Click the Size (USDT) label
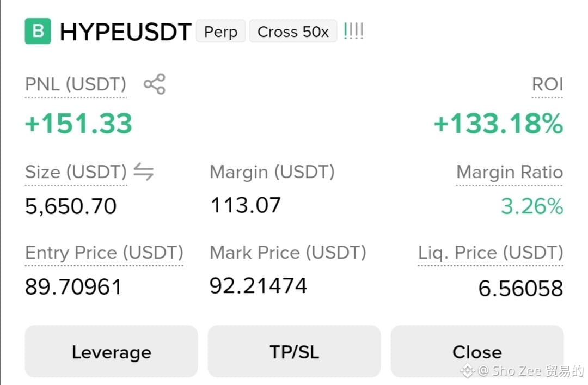The height and width of the screenshot is (385, 588). (76, 172)
